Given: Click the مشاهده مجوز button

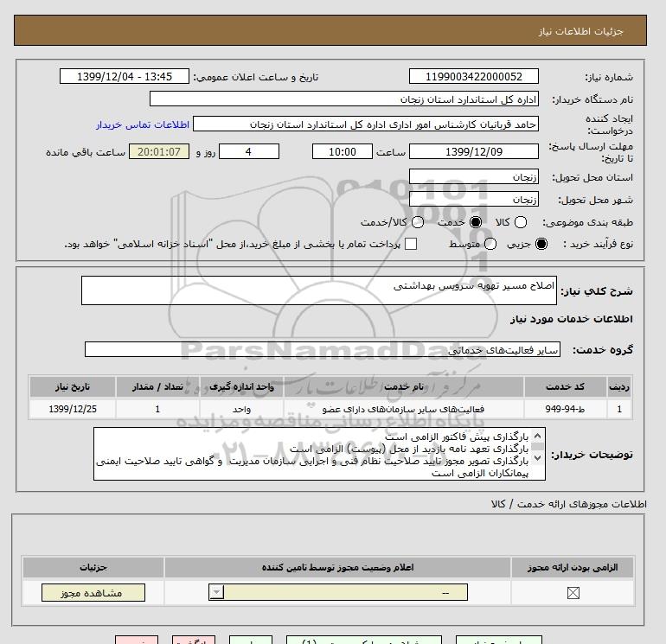Looking at the screenshot, I should (93, 593).
